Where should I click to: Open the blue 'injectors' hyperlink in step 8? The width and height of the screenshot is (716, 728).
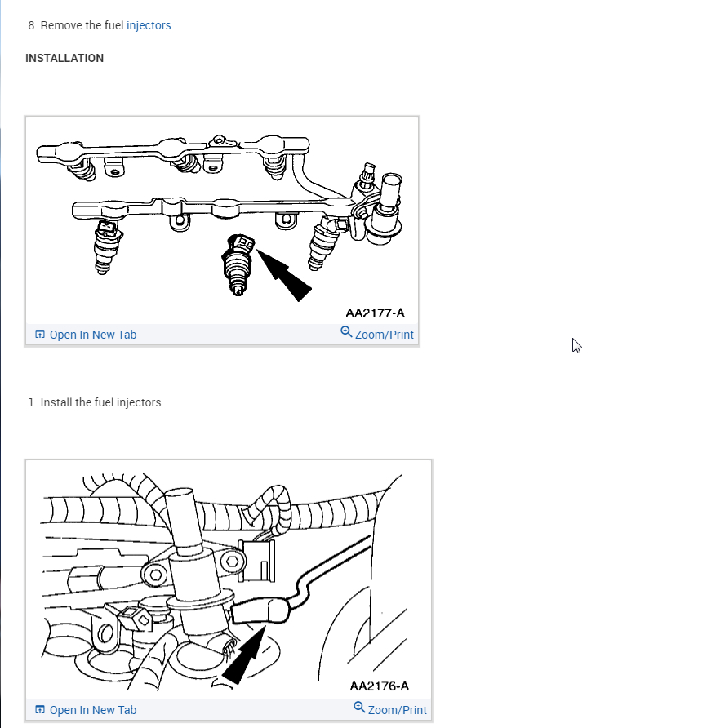click(149, 25)
